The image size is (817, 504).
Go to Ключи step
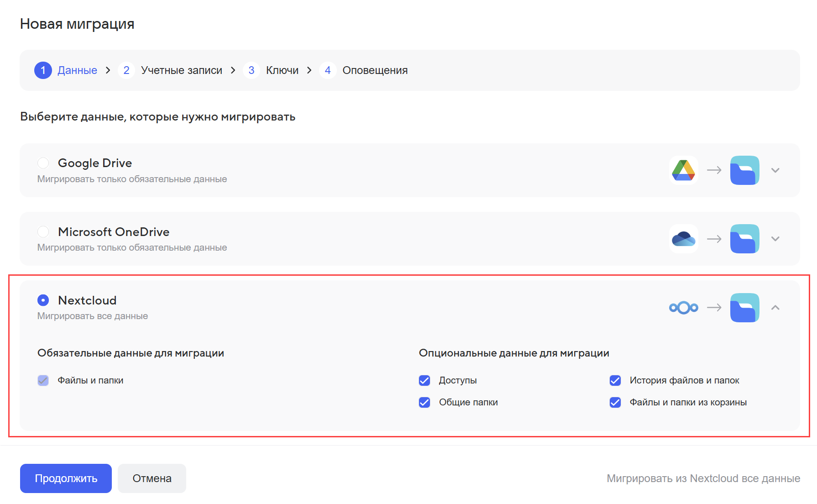(x=282, y=70)
